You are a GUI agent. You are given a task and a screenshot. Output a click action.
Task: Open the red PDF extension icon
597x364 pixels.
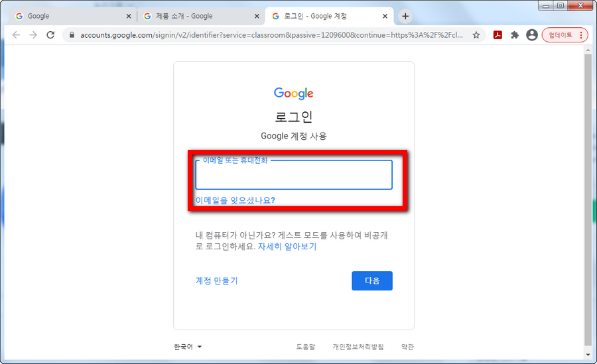click(497, 35)
